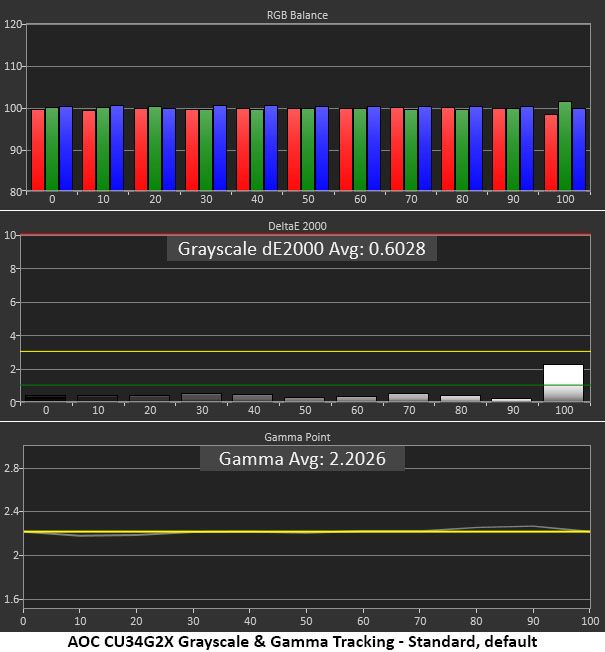Click the green threshold line in DeltaE chart
The width and height of the screenshot is (605, 652).
tap(306, 385)
